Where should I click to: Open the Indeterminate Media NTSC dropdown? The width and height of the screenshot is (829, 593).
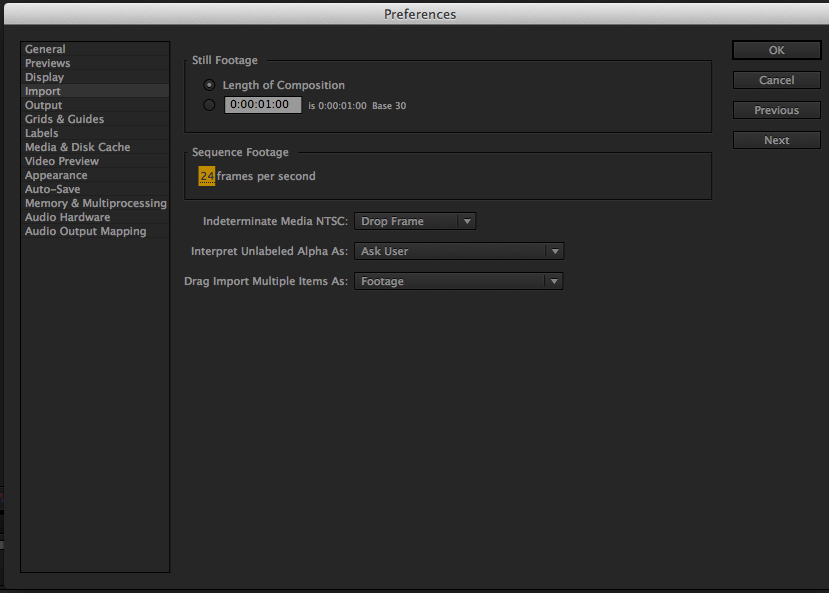pyautogui.click(x=415, y=221)
